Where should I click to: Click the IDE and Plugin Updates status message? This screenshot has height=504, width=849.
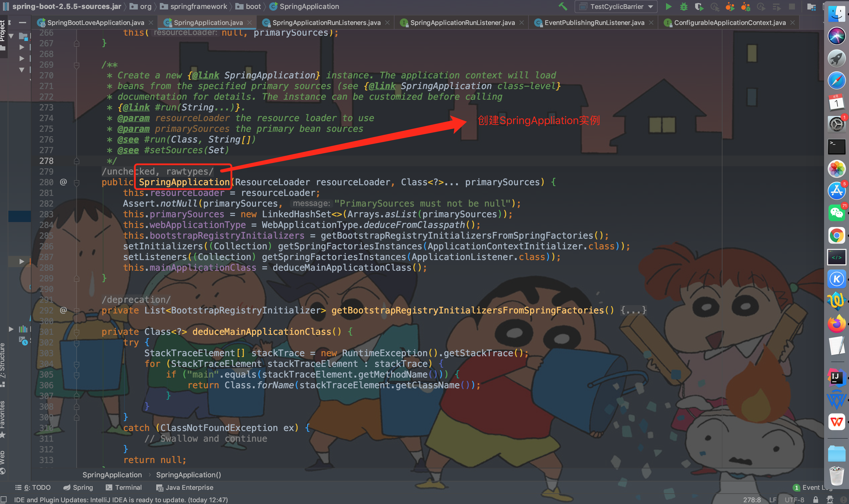pyautogui.click(x=121, y=500)
